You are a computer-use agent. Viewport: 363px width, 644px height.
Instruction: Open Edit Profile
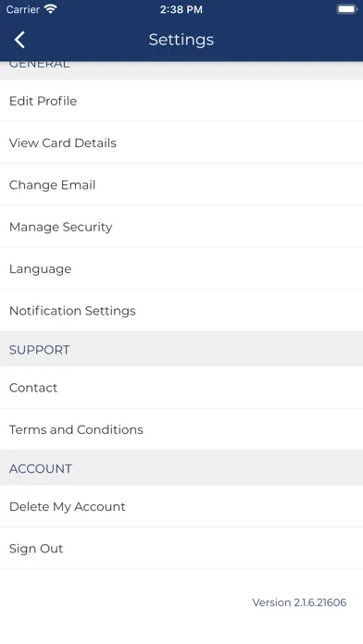click(x=181, y=101)
